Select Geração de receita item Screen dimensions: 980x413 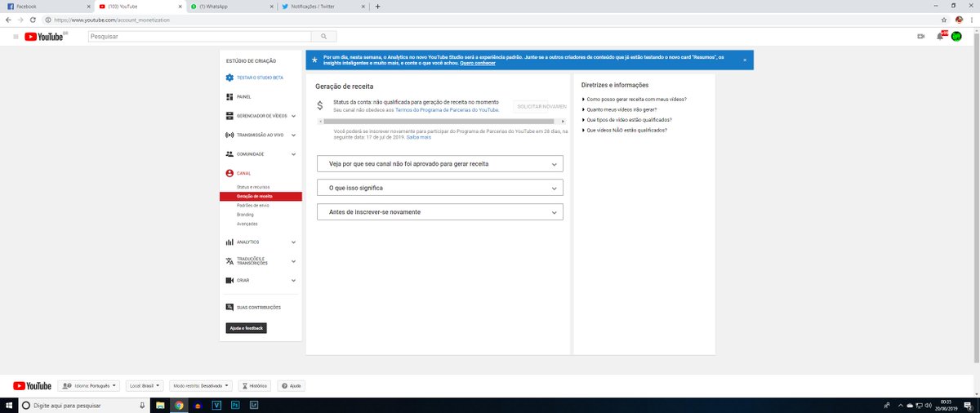tap(261, 197)
